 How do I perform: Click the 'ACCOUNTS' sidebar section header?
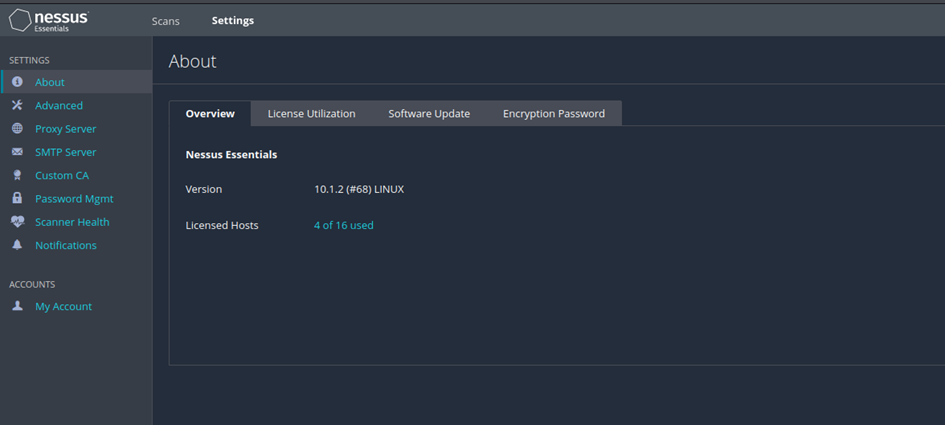32,284
